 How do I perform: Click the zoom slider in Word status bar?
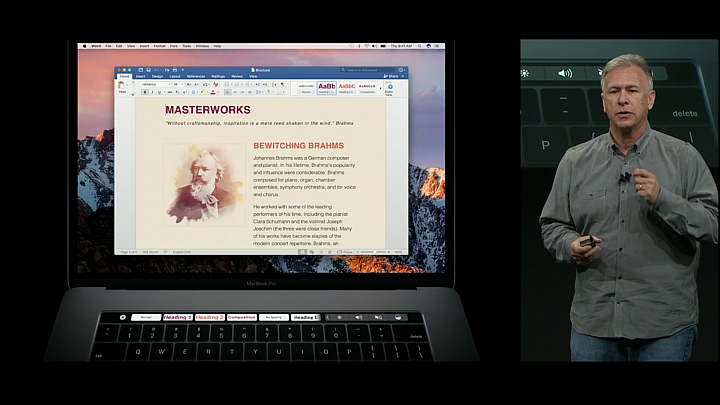(373, 252)
